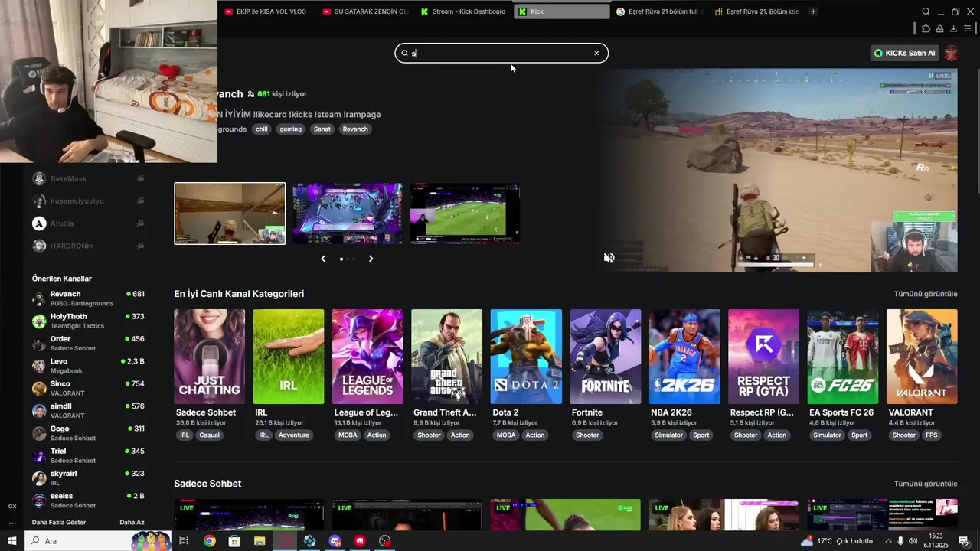Viewport: 980px width, 551px height.
Task: Open browser extensions icon
Action: (x=926, y=29)
